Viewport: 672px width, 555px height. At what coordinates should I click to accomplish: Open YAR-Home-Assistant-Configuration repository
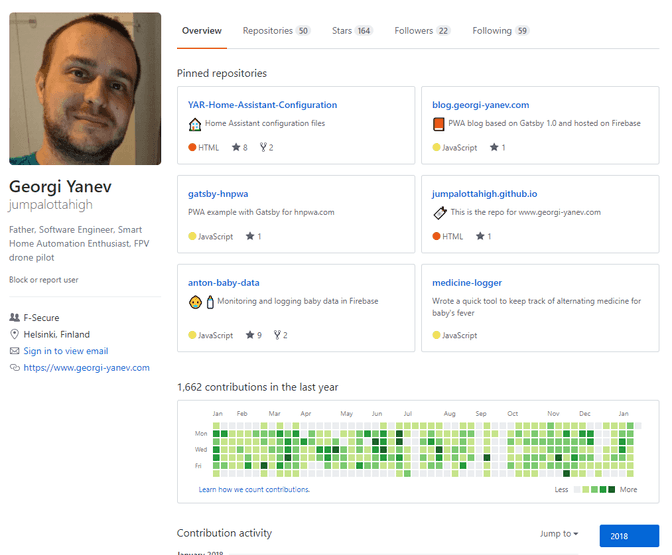click(262, 105)
